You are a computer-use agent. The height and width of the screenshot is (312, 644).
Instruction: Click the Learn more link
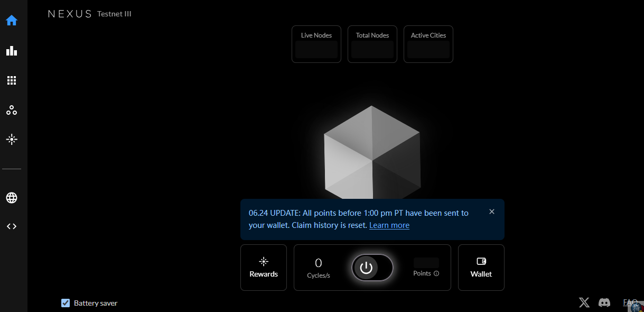[389, 225]
